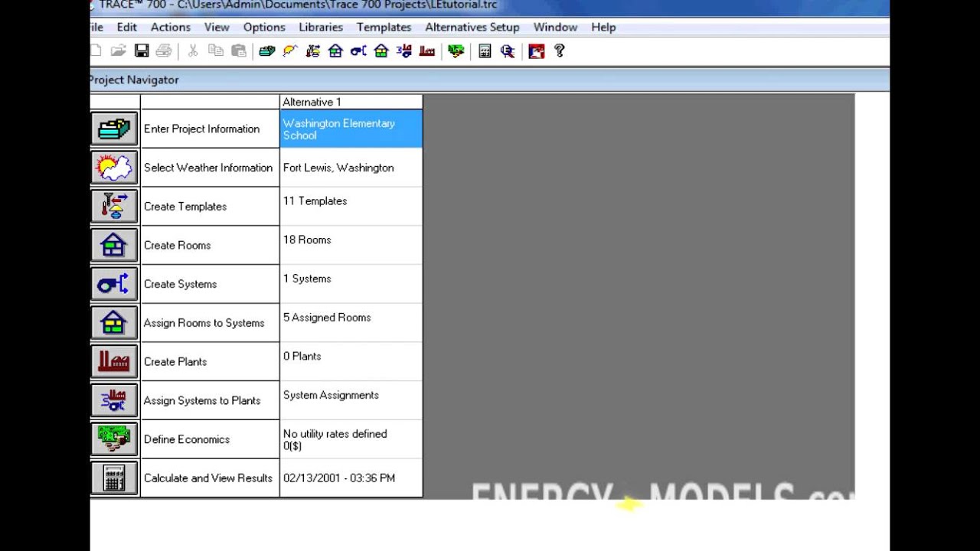Click the red toolbar icon beside the help icon

tap(537, 51)
